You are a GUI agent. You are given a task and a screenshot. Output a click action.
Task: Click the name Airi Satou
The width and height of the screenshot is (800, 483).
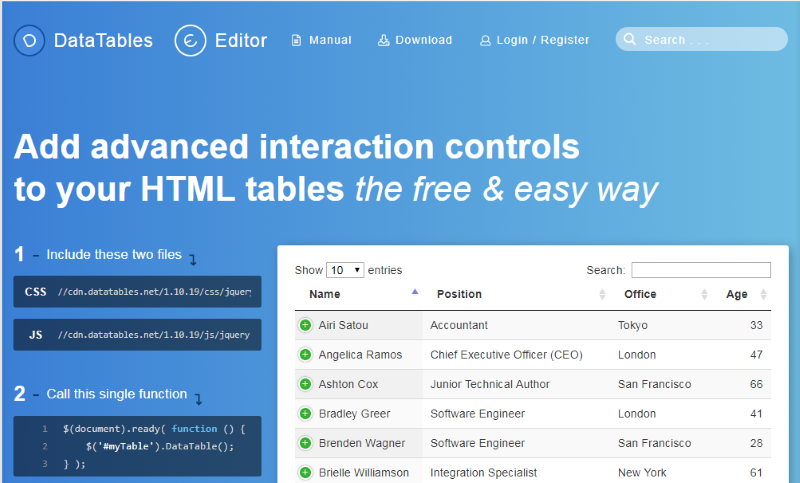point(343,325)
